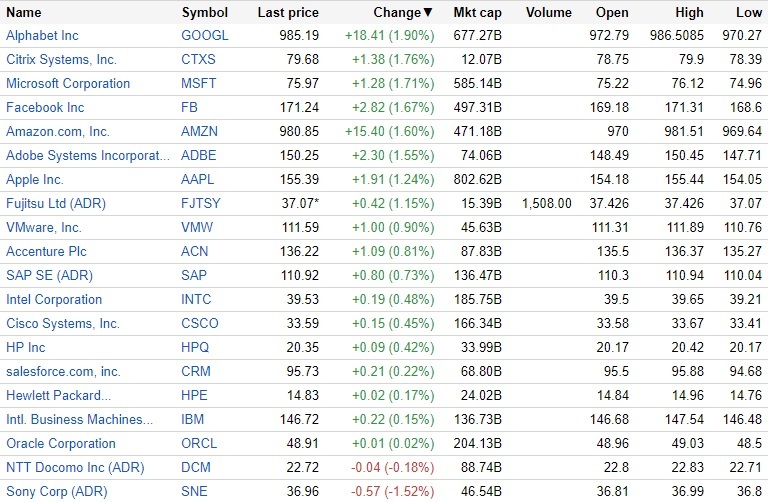This screenshot has height=503, width=768.
Task: Click the Volume column header
Action: (x=548, y=13)
